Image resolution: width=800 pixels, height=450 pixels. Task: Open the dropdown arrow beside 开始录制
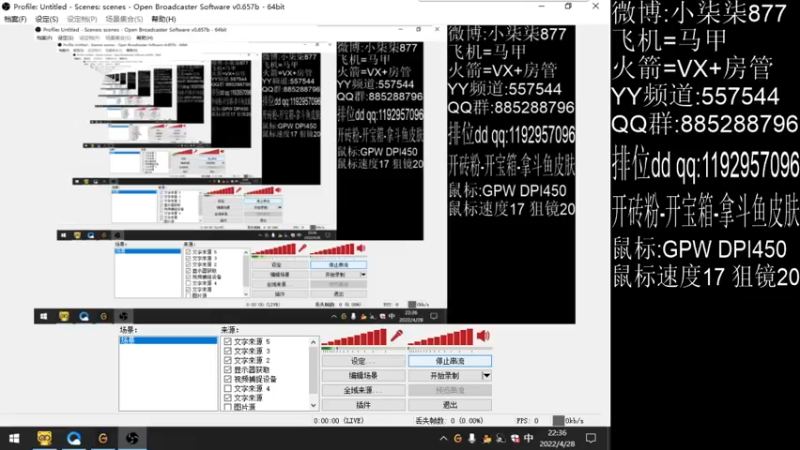point(487,376)
